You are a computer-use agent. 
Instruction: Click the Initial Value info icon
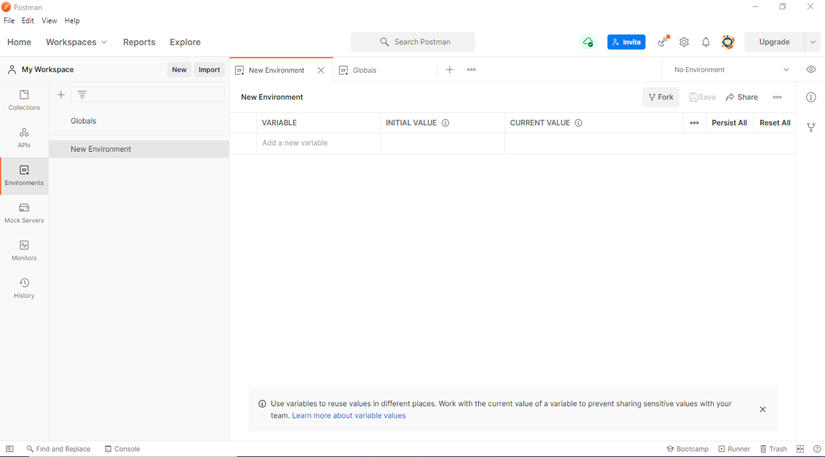[x=445, y=123]
